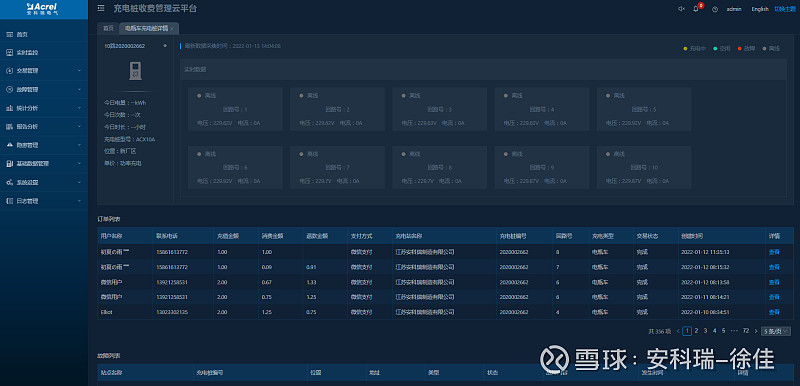
Task: View details of the 08:15:32 order
Action: click(774, 267)
